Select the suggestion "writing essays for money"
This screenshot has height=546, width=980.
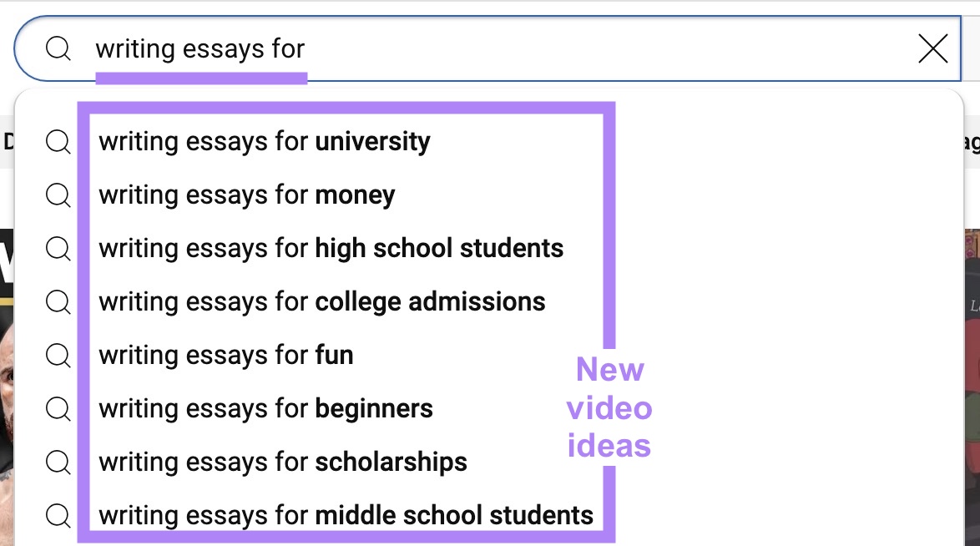247,195
